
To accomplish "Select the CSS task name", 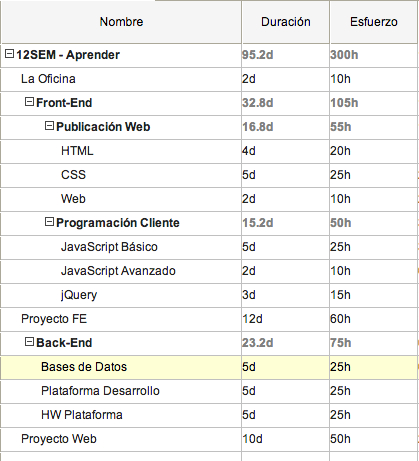I will pos(73,175).
